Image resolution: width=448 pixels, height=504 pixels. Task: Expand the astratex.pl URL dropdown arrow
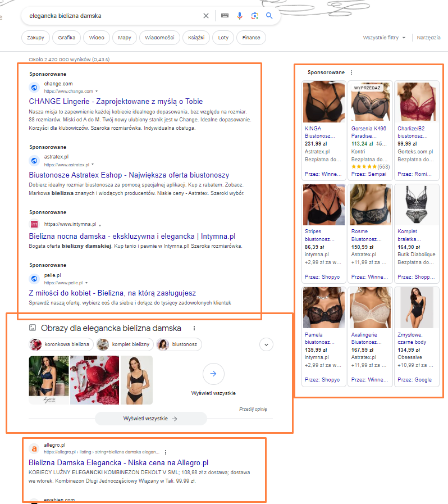[x=93, y=165]
